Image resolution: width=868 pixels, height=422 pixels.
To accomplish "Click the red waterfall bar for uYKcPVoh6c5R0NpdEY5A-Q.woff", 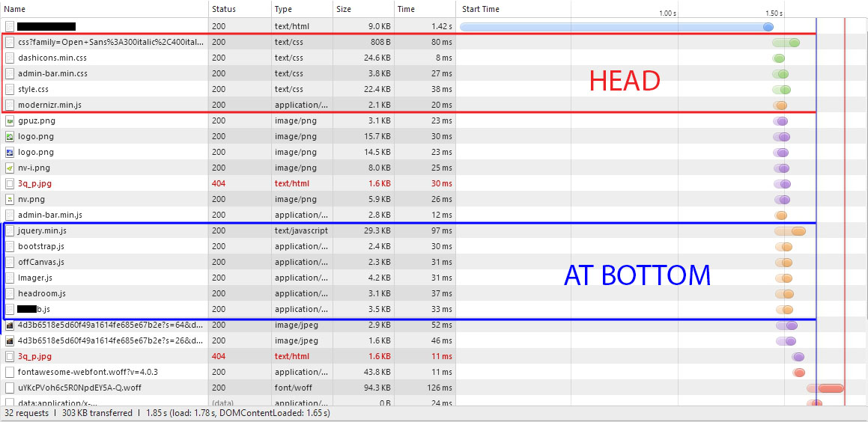I will click(x=831, y=388).
